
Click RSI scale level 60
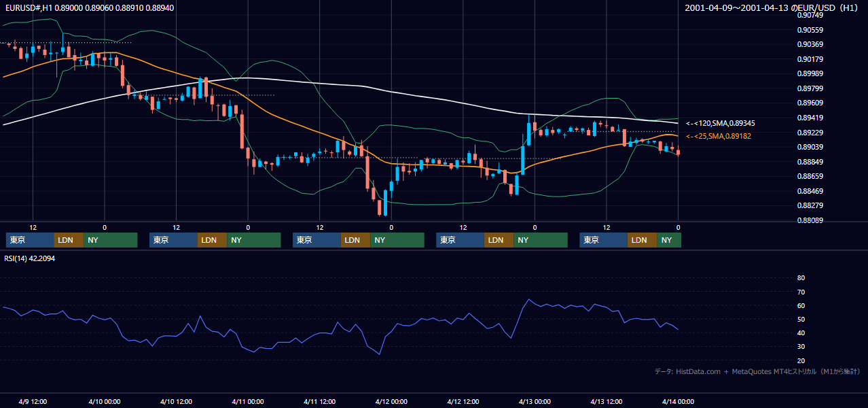click(801, 305)
